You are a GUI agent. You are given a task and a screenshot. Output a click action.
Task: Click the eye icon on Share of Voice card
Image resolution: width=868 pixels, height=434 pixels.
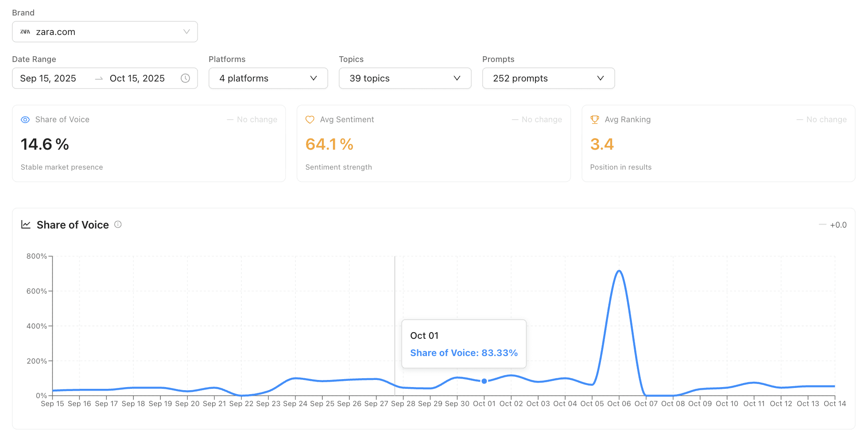pyautogui.click(x=25, y=120)
